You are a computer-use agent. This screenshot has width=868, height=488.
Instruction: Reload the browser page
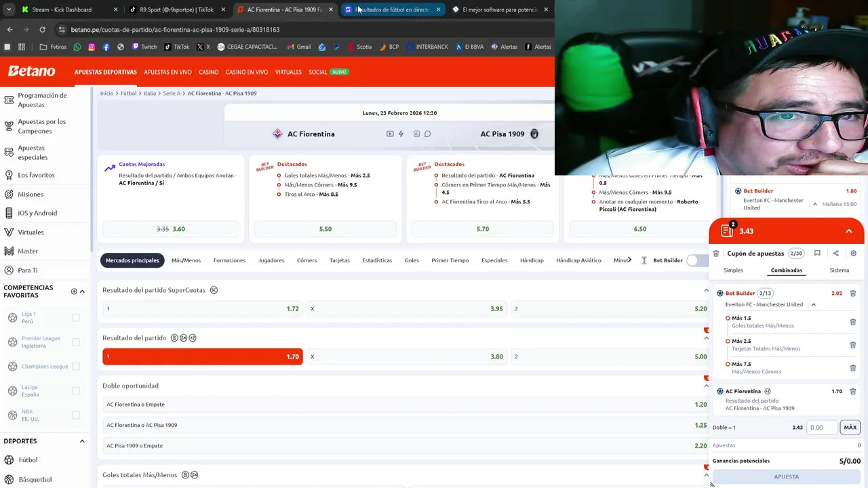pyautogui.click(x=42, y=29)
